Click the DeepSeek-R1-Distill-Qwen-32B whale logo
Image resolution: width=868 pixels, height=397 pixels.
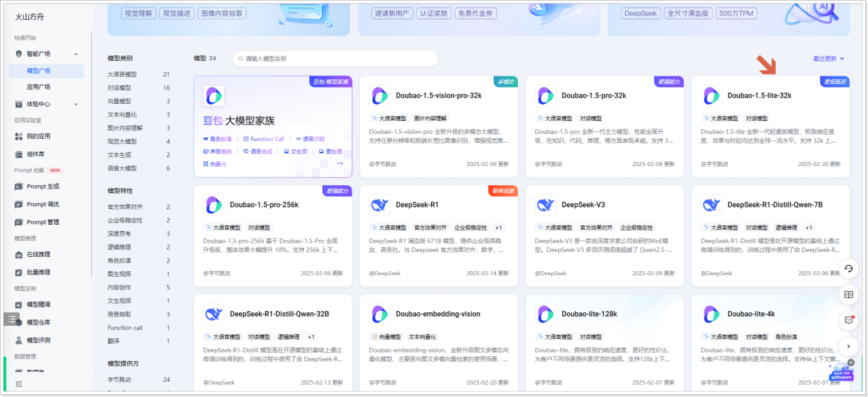tap(214, 314)
